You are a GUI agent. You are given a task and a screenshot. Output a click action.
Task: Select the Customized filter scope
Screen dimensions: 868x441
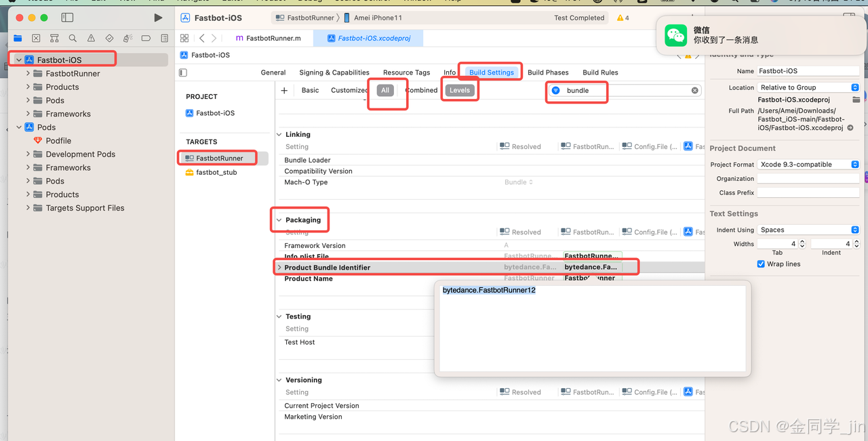click(350, 90)
